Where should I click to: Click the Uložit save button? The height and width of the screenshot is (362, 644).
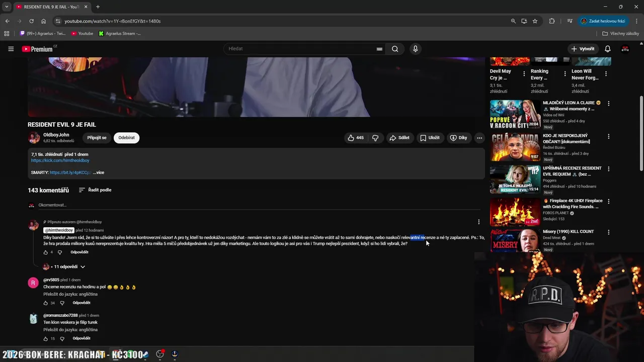(430, 138)
